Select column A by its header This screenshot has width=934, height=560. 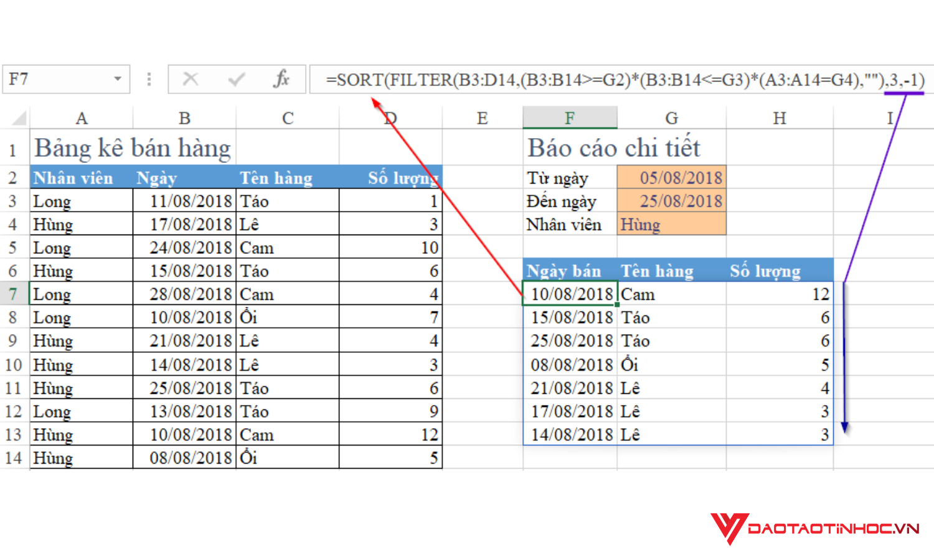tap(82, 117)
